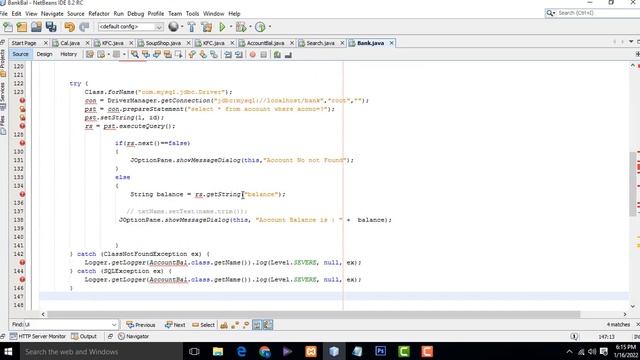Toggle Highlight Results in find bar

257,325
